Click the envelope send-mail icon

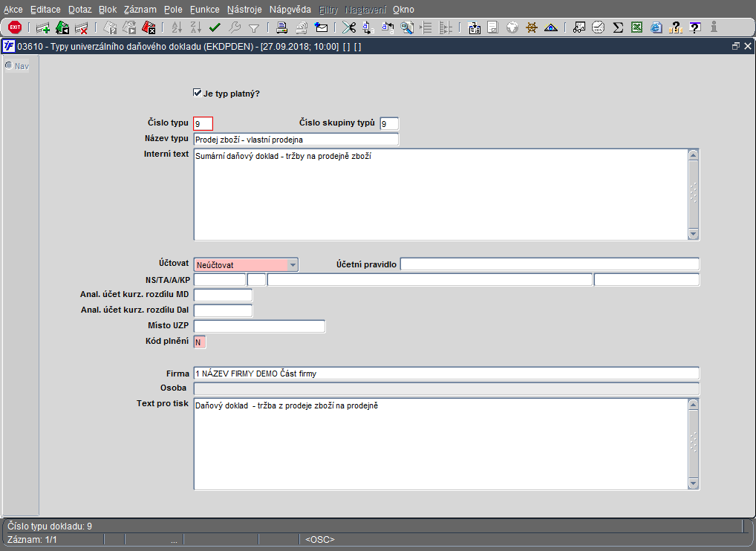click(x=321, y=28)
